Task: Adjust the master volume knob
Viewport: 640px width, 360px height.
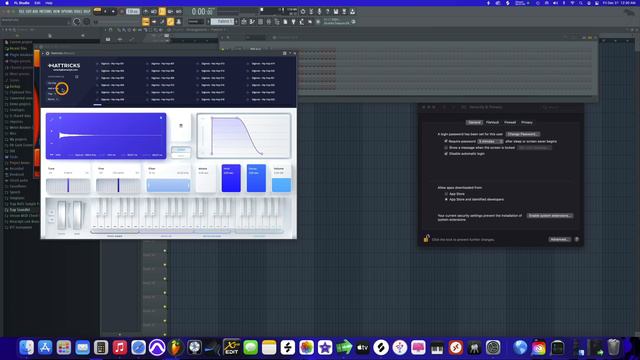Action: tap(76, 22)
